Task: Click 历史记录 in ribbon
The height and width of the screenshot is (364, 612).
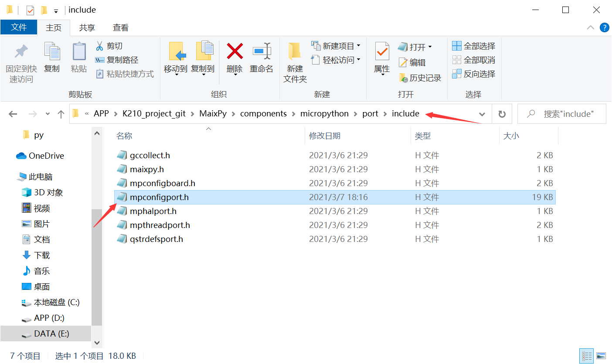Action: pyautogui.click(x=420, y=78)
